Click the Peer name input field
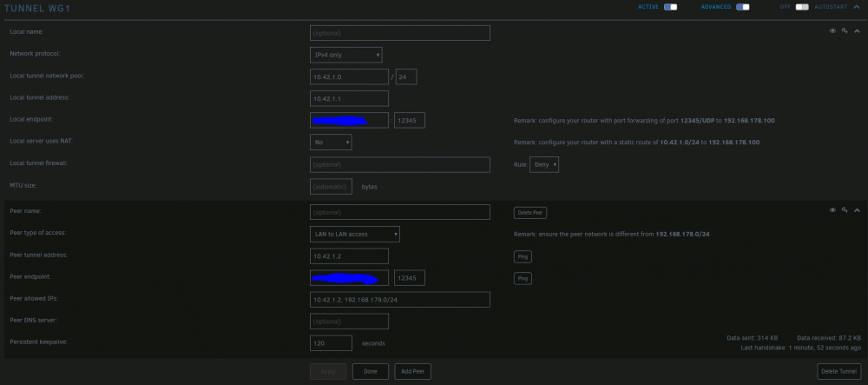Viewport: 868px width, 385px height. tap(399, 212)
